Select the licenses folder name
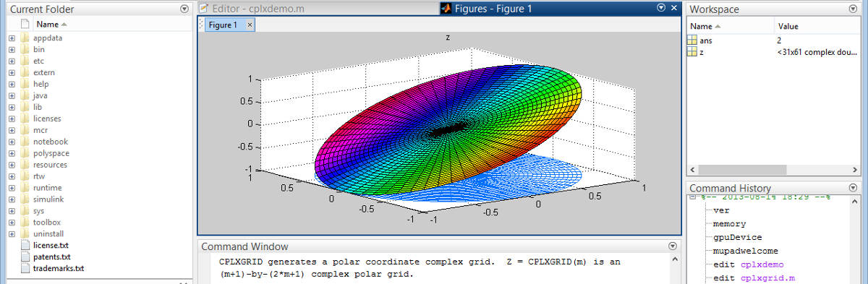The image size is (868, 284). (x=47, y=119)
